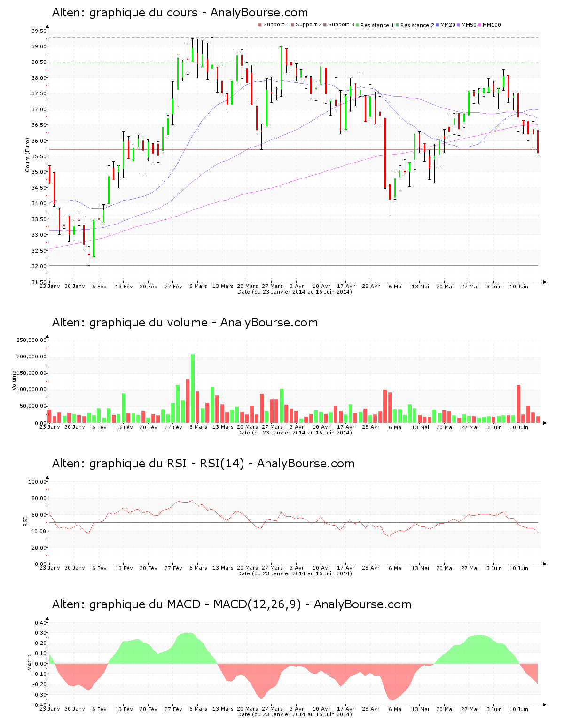Screen dimensions: 564x728
Task: Click '20 Mars' date on RSI chart
Action: (248, 568)
